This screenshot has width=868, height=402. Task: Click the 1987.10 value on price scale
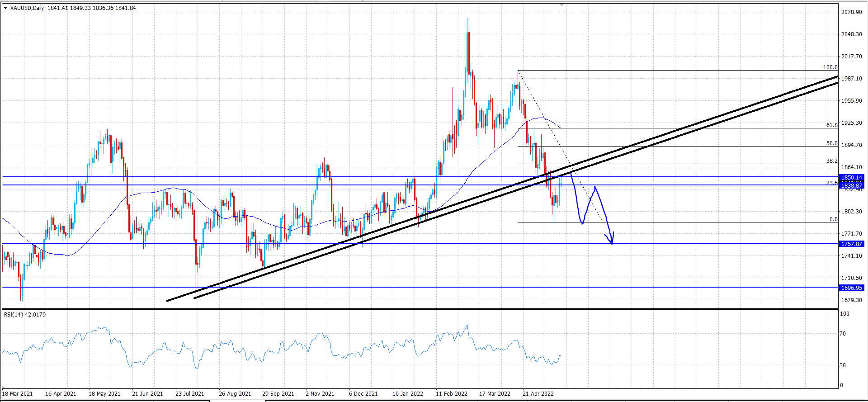(x=851, y=79)
